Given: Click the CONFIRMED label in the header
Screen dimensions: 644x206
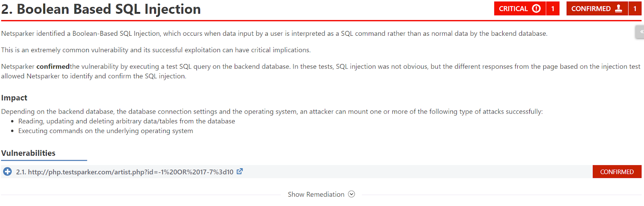Looking at the screenshot, I should (x=591, y=8).
